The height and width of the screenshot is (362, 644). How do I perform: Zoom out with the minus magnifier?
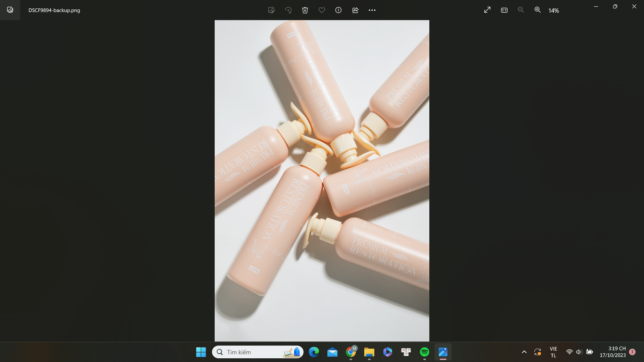[x=521, y=10]
